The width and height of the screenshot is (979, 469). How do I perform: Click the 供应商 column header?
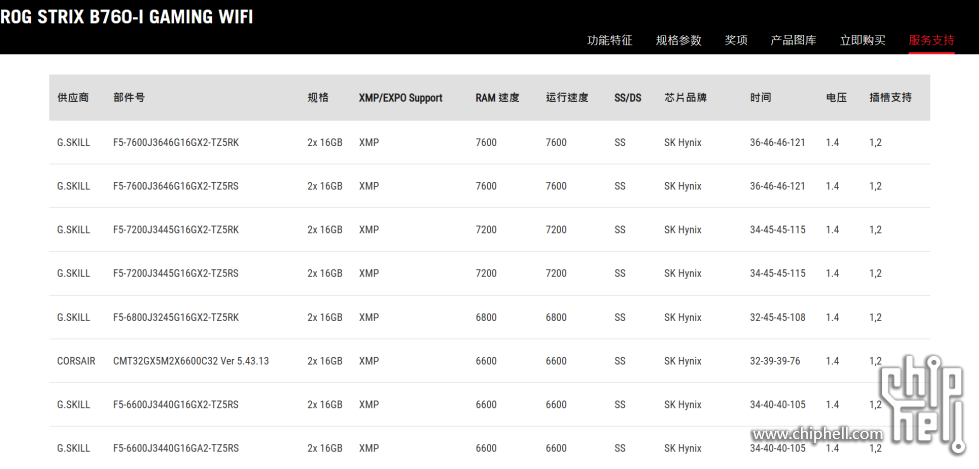[73, 98]
